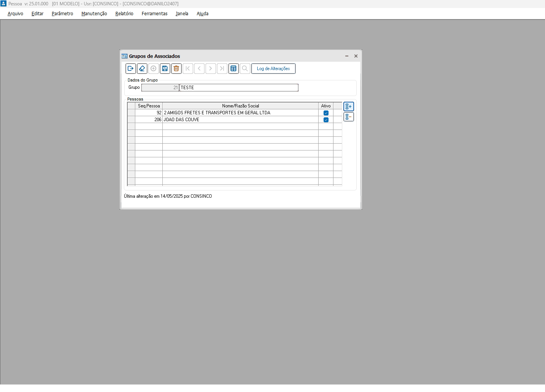Open the table list view icon
This screenshot has width=545, height=392.
(234, 69)
